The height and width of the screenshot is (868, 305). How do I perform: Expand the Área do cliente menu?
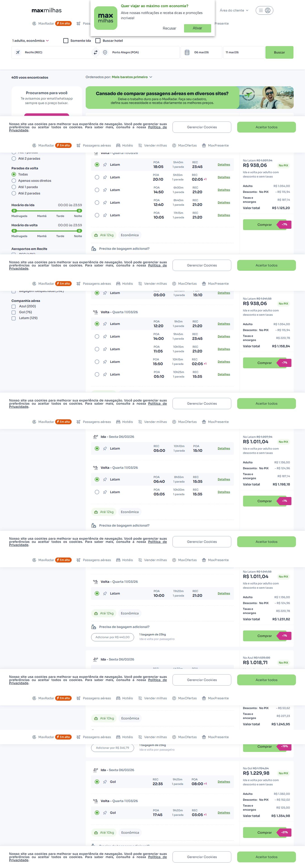234,10
